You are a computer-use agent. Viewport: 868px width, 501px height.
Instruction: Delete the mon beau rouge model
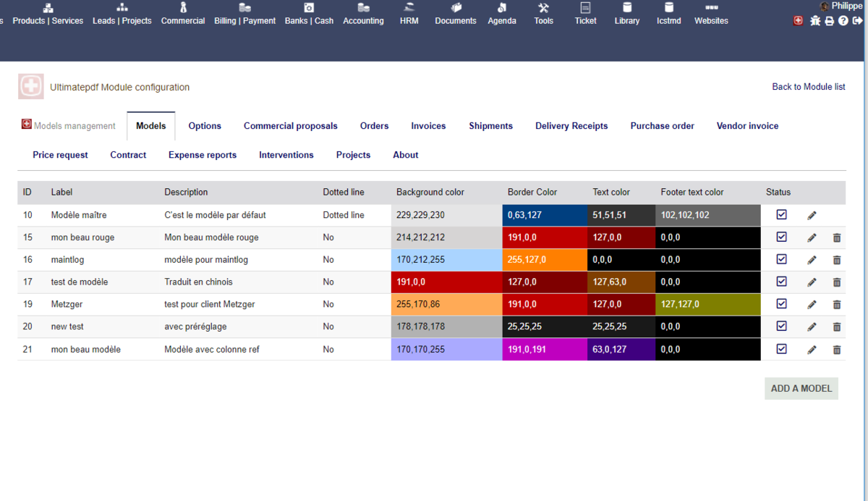(837, 237)
